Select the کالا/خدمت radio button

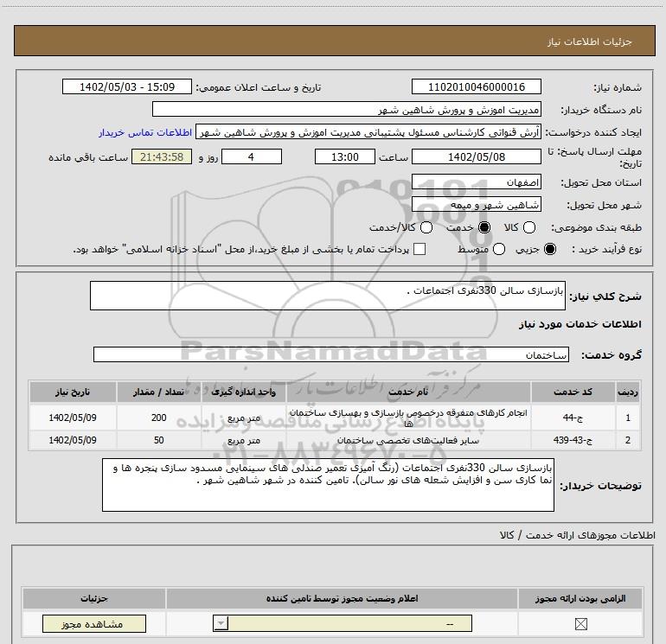[x=426, y=227]
